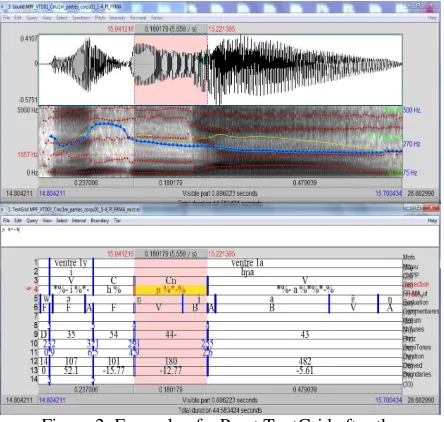Open Help in the Sound window
The width and height of the screenshot is (444, 422).
432,18
